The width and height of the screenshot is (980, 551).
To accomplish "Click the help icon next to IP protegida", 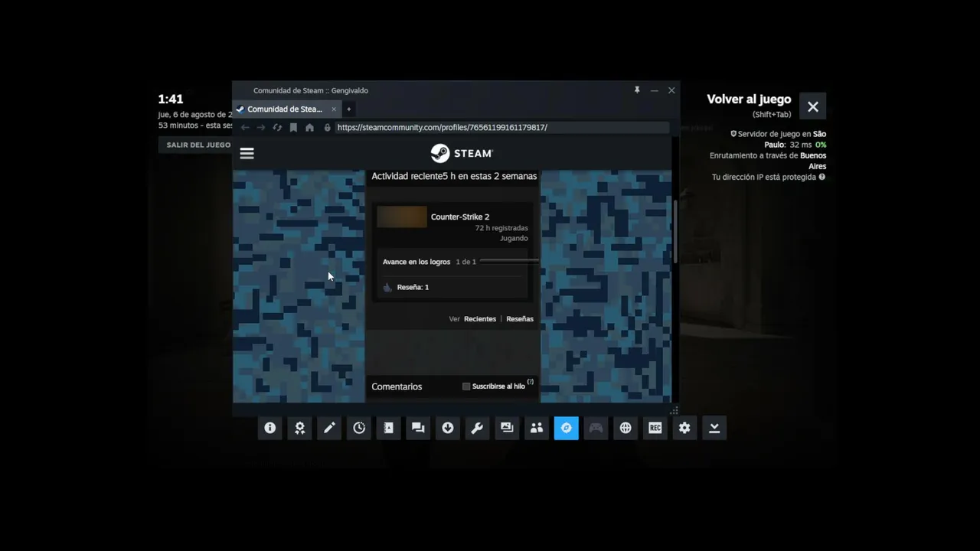I will pos(822,177).
